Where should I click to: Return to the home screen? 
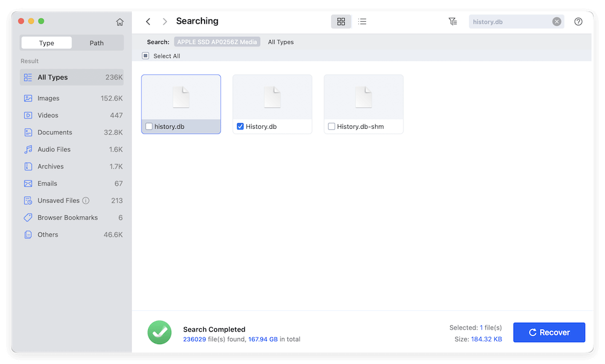coord(120,21)
